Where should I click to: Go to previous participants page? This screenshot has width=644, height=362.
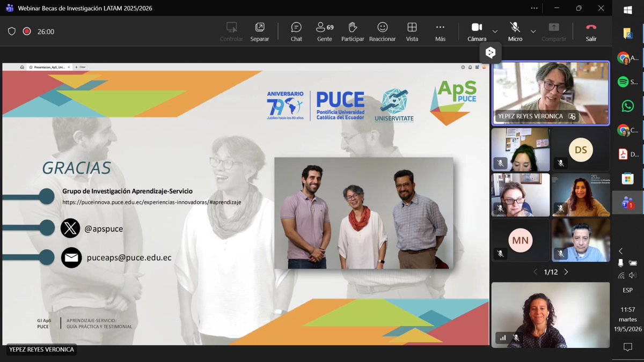click(535, 272)
